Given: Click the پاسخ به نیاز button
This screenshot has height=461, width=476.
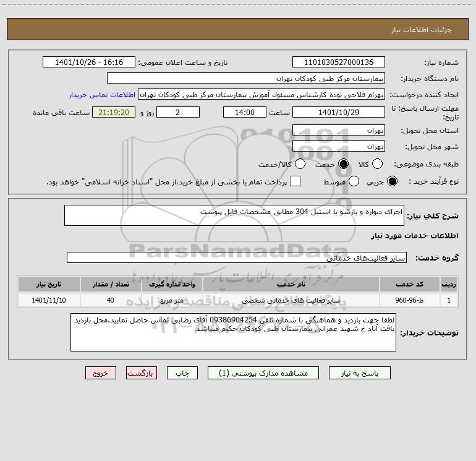Looking at the screenshot, I should pyautogui.click(x=359, y=373).
